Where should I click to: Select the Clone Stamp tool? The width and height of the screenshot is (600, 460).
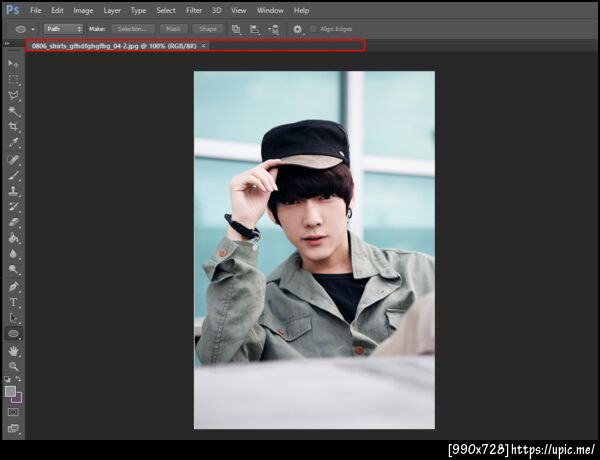(13, 191)
